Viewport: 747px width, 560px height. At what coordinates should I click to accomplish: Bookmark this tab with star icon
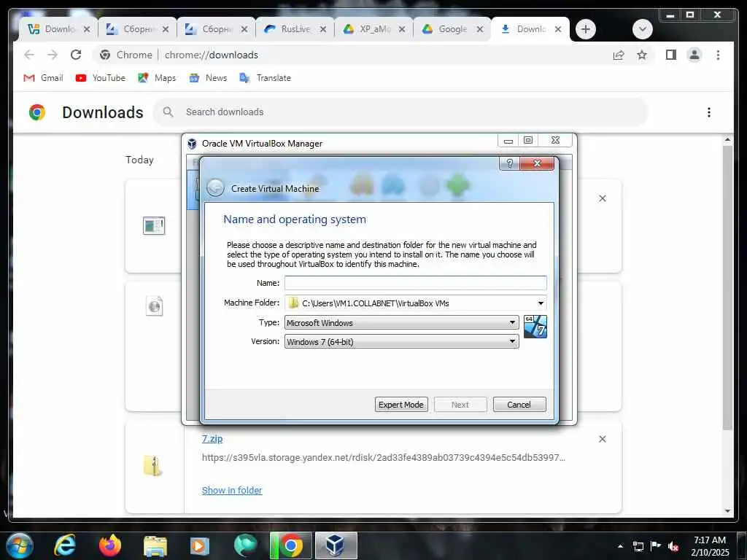pyautogui.click(x=642, y=55)
